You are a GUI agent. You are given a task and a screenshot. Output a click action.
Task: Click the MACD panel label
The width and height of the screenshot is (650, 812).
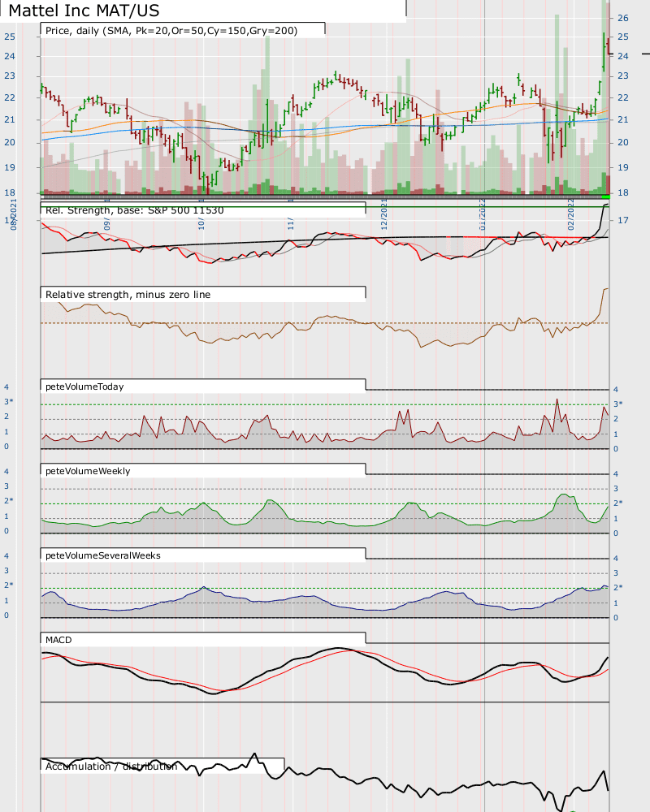58,640
